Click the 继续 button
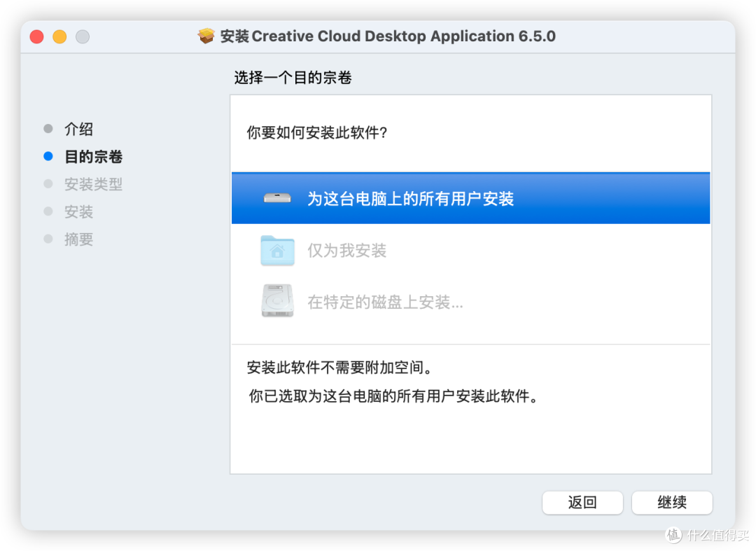The width and height of the screenshot is (756, 551). tap(672, 502)
